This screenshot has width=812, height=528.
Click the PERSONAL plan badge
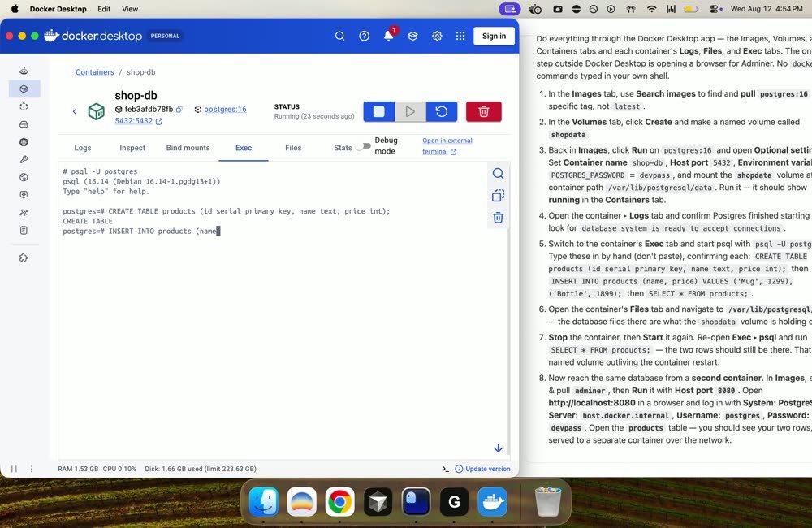[165, 36]
